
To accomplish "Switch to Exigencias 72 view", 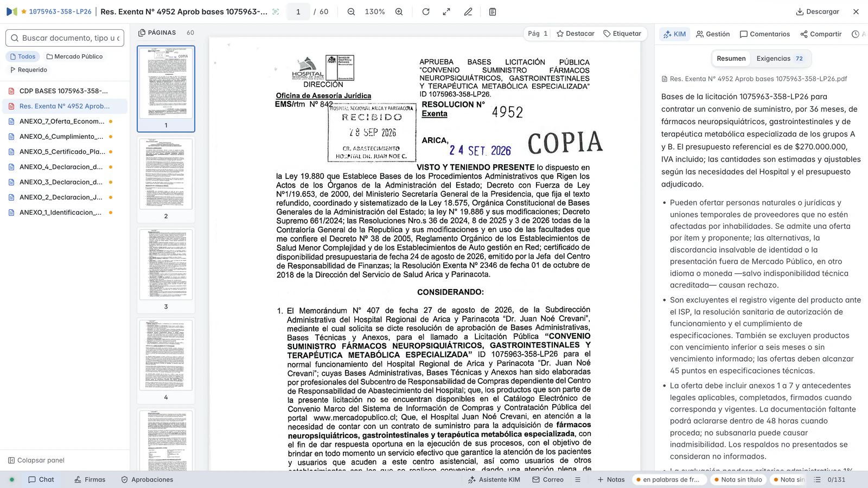I will tap(780, 59).
